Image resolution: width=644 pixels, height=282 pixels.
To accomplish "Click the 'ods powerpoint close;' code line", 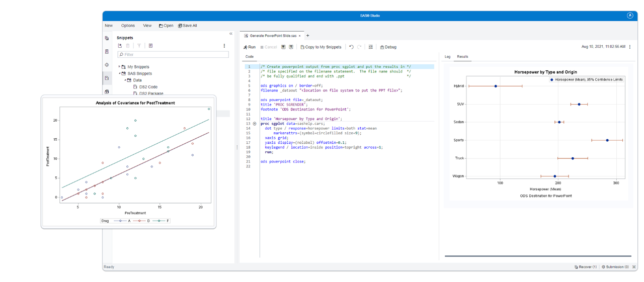I will click(x=283, y=161).
